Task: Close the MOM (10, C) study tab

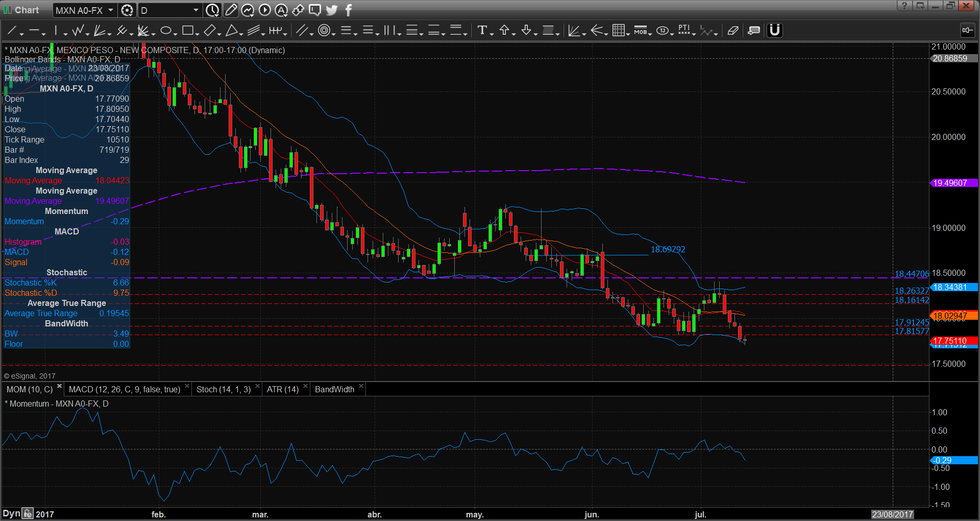Action: [x=59, y=386]
